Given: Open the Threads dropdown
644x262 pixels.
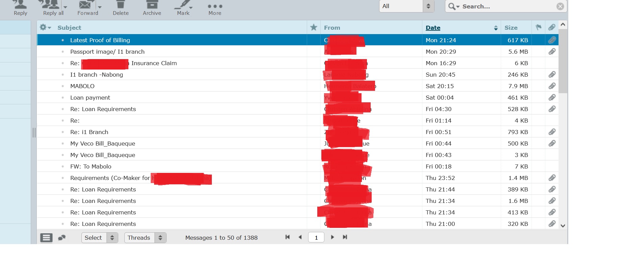Looking at the screenshot, I should pos(145,238).
